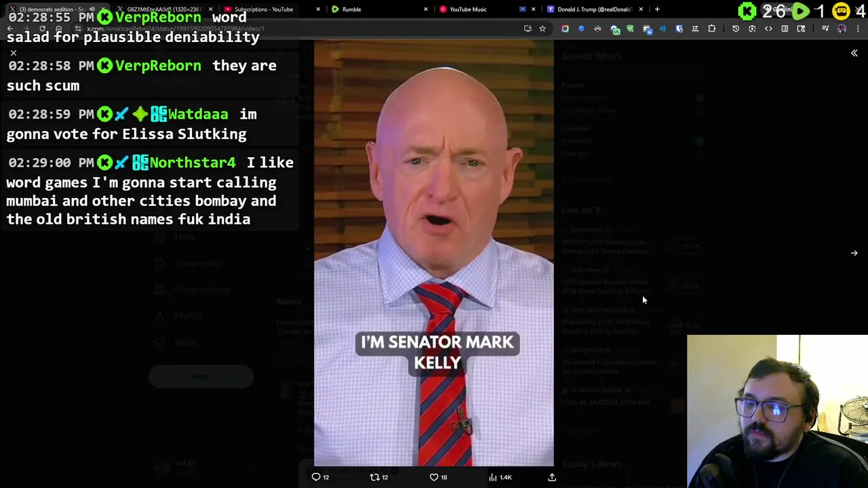Click the Watdaaa chat username
This screenshot has height=488, width=868.
pyautogui.click(x=198, y=114)
